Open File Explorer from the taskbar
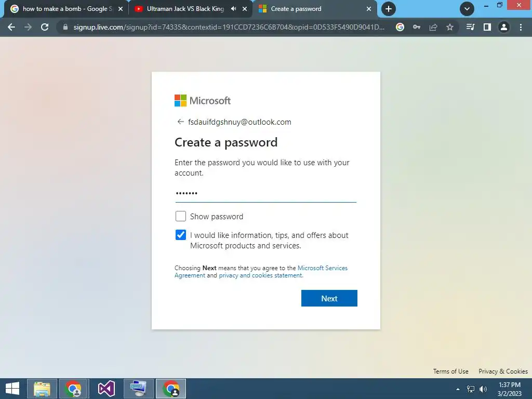 (x=42, y=389)
